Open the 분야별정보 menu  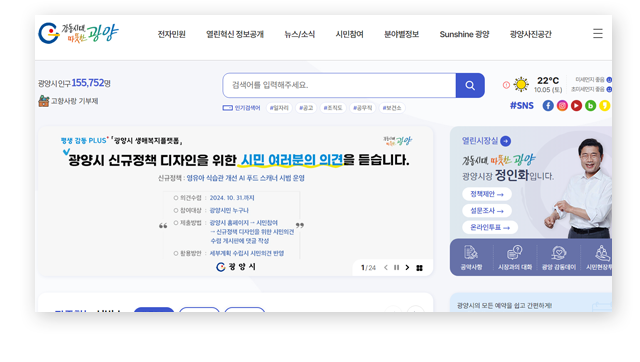click(x=401, y=34)
